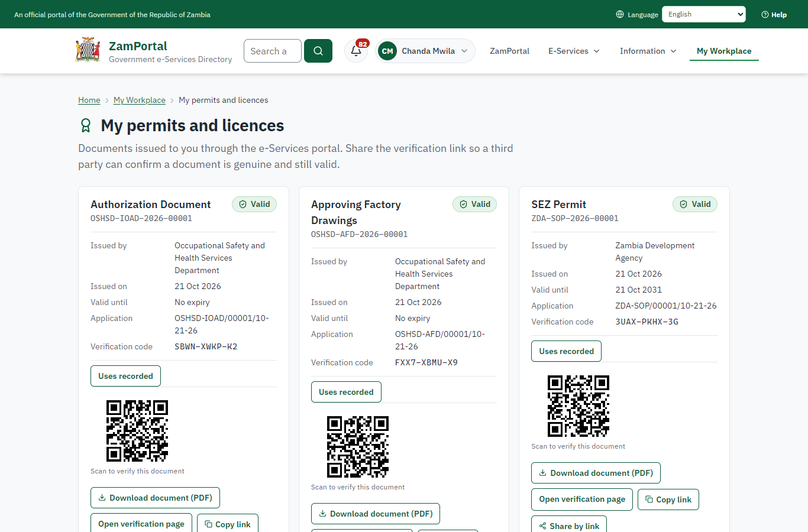
Task: Click the QR code for Approving Factory Drawings
Action: [x=358, y=447]
